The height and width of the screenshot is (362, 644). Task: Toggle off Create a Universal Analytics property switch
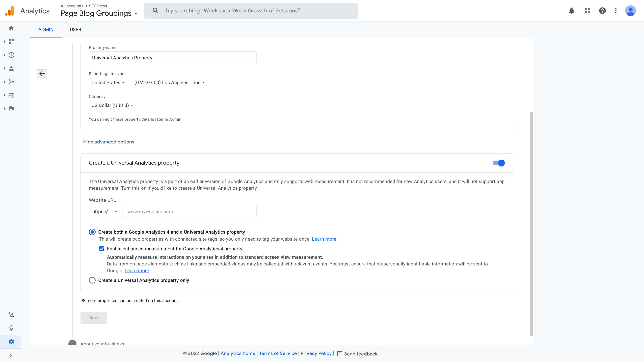[x=498, y=163]
